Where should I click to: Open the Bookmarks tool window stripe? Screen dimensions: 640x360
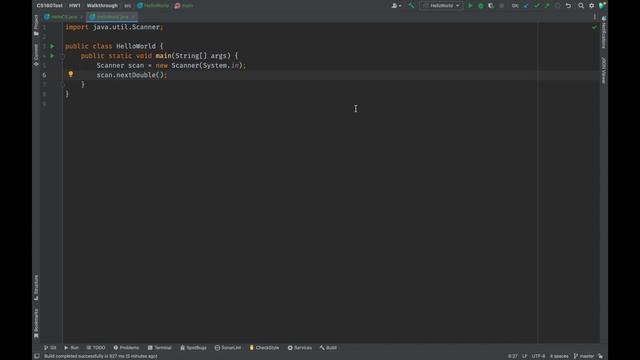tap(36, 323)
